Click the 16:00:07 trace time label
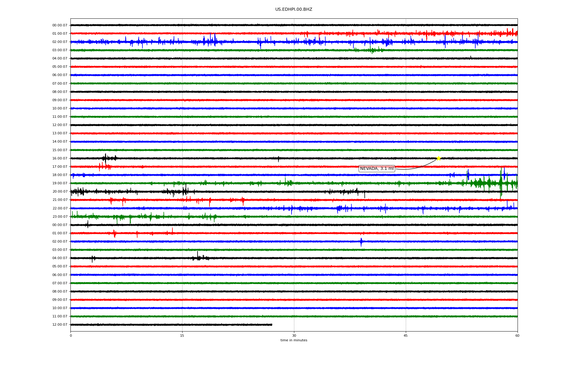 (60, 159)
